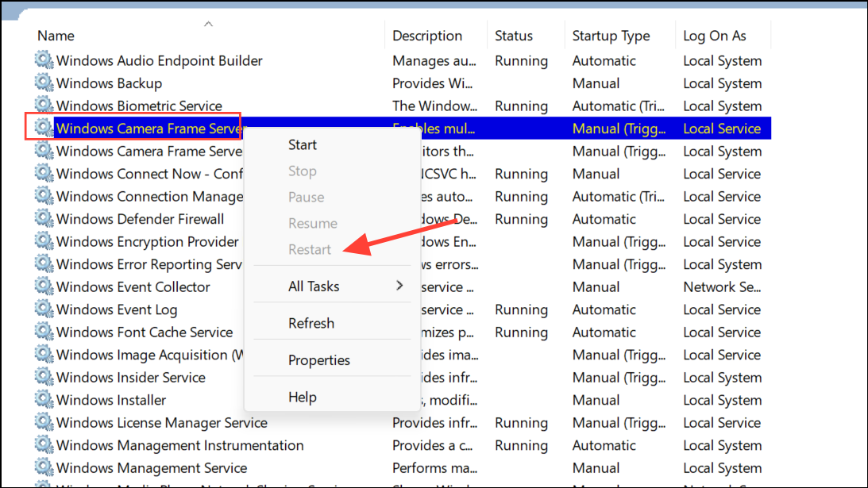Select the Windows Management Instrumentation service
Image resolution: width=868 pixels, height=488 pixels.
[180, 445]
